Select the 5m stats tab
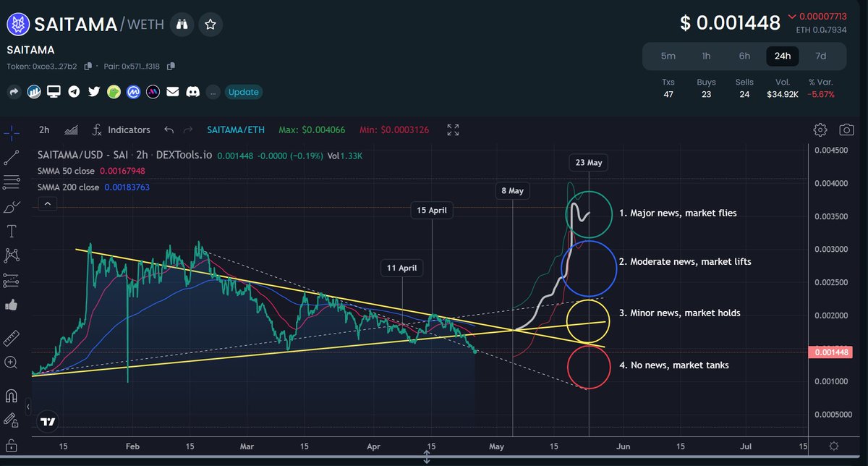The width and height of the screenshot is (868, 466). click(668, 56)
